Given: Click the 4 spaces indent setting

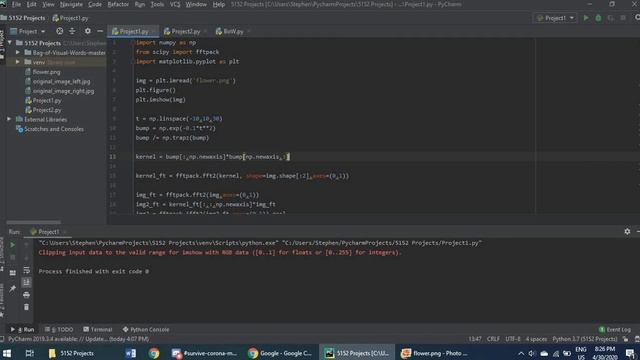Looking at the screenshot, I should click(536, 339).
